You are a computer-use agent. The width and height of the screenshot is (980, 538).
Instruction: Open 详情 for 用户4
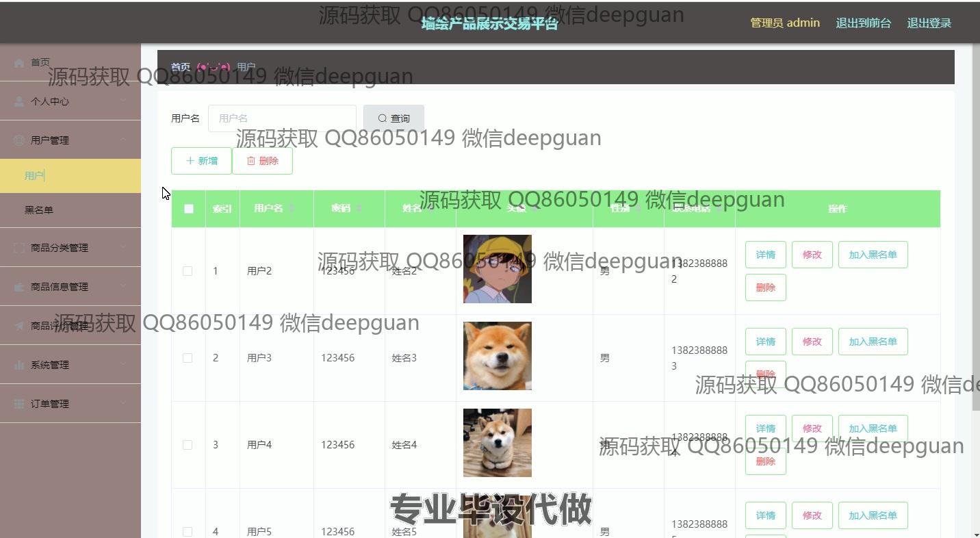point(766,428)
